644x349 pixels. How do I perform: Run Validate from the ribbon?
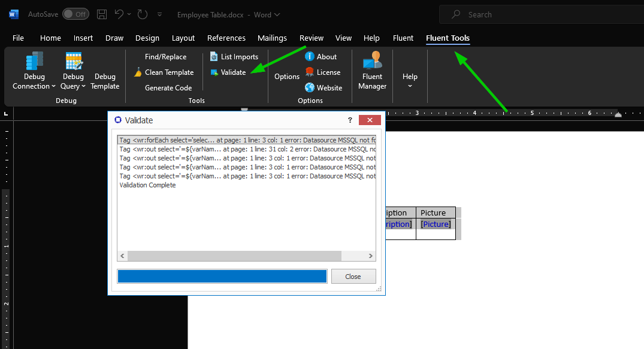pyautogui.click(x=228, y=72)
